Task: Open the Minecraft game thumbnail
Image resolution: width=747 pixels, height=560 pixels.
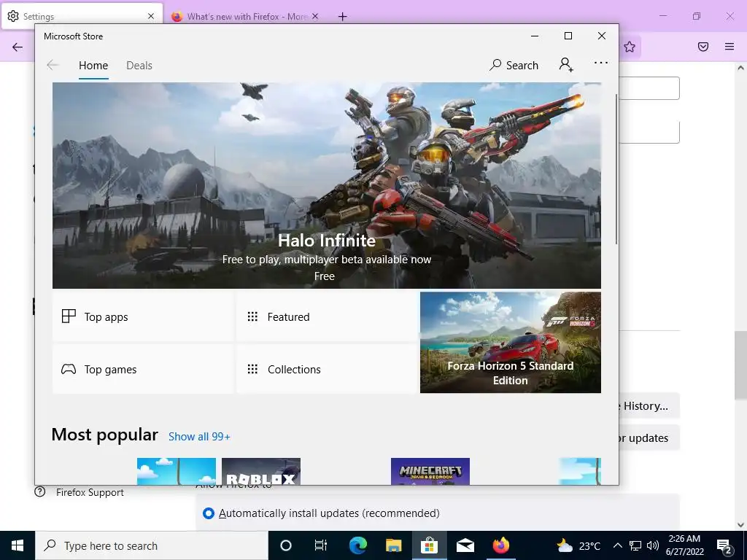Action: (430, 472)
